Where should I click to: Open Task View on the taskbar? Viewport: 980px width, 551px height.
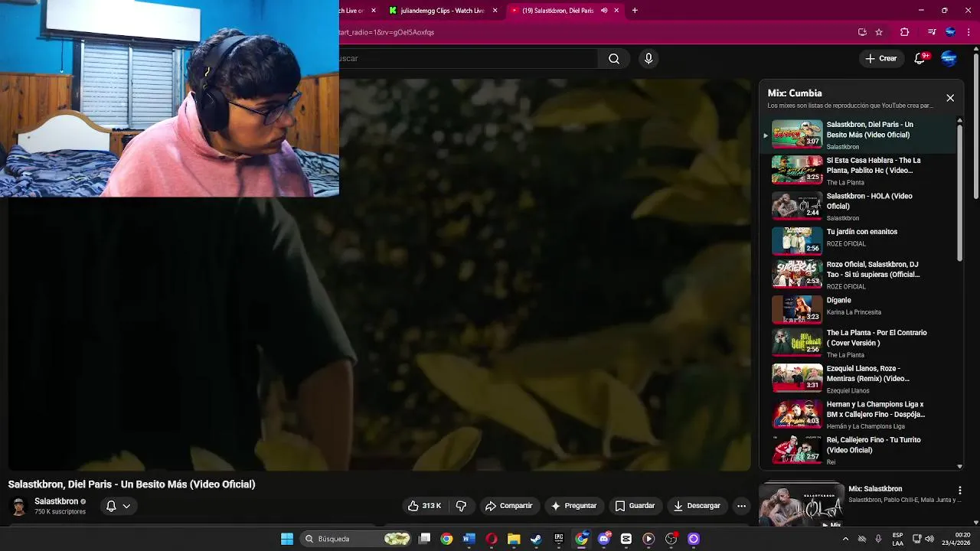click(x=425, y=539)
